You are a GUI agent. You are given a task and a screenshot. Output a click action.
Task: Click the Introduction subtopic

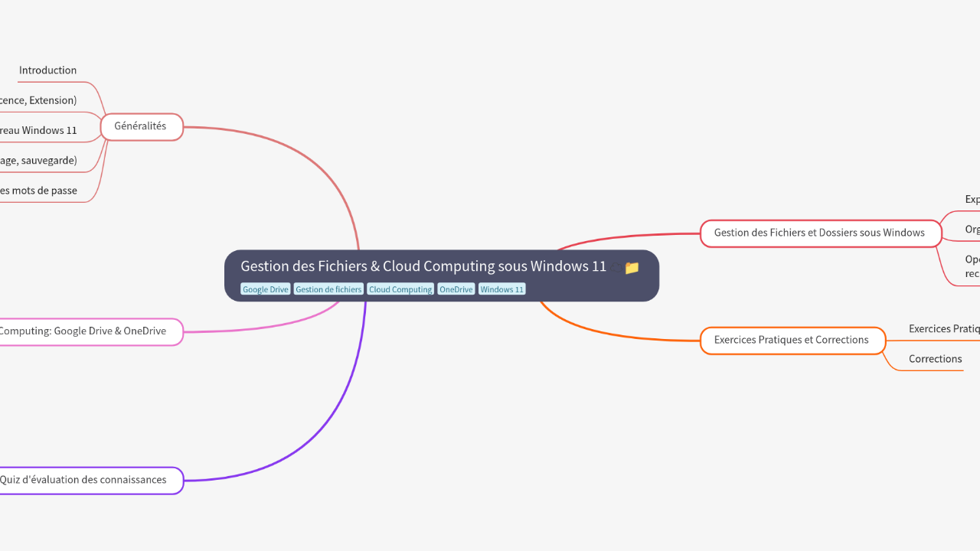47,70
